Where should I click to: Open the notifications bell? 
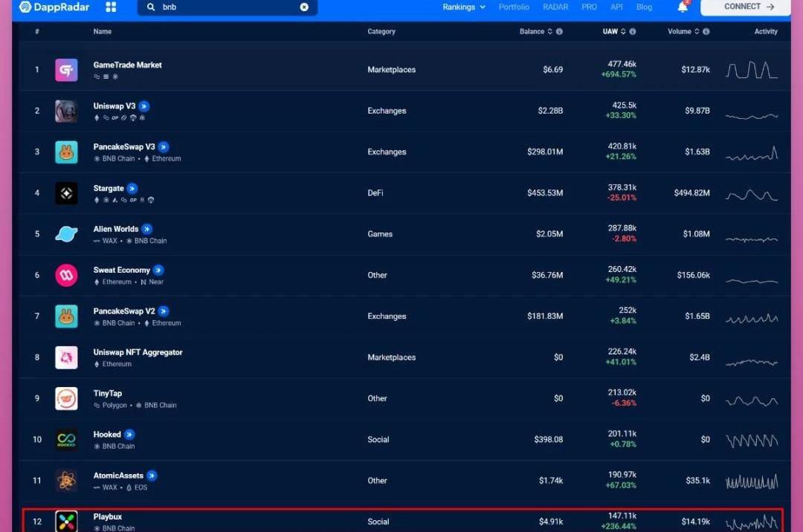pos(683,7)
